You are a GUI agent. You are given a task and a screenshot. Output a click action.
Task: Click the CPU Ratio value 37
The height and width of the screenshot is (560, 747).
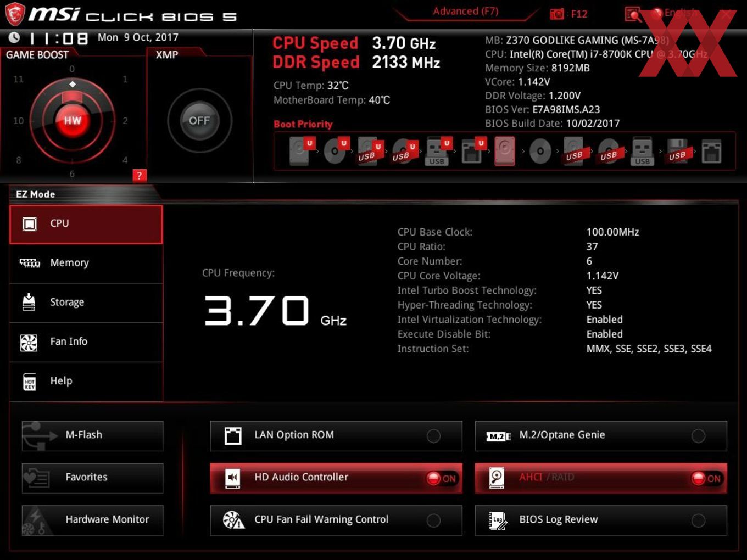click(592, 247)
